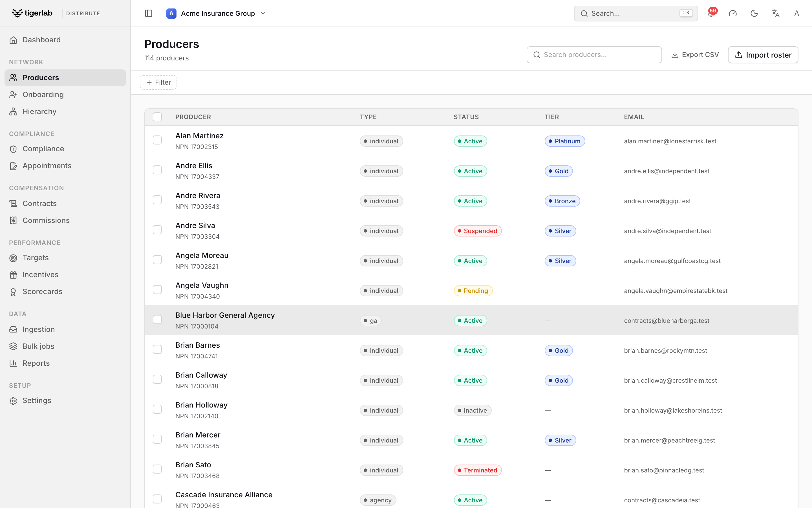Click email contracts@blueharborga.test
Screen dimensions: 812x508
coord(667,321)
